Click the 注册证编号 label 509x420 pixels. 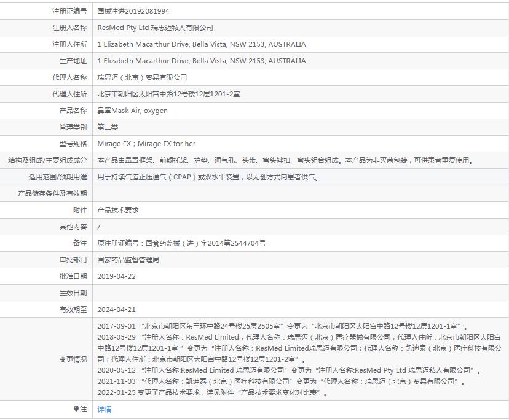(x=69, y=11)
